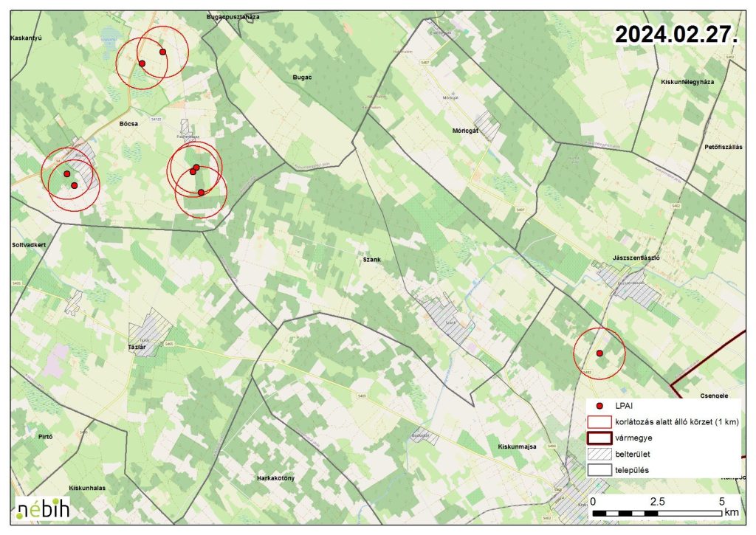
Task: Click the vármegye dark red legend box
Action: tap(599, 438)
